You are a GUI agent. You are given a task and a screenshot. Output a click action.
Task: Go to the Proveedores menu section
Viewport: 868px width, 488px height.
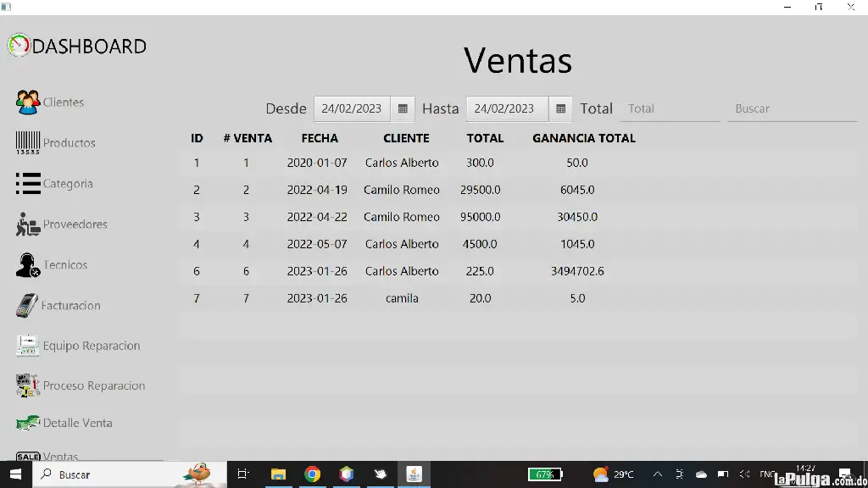[75, 224]
